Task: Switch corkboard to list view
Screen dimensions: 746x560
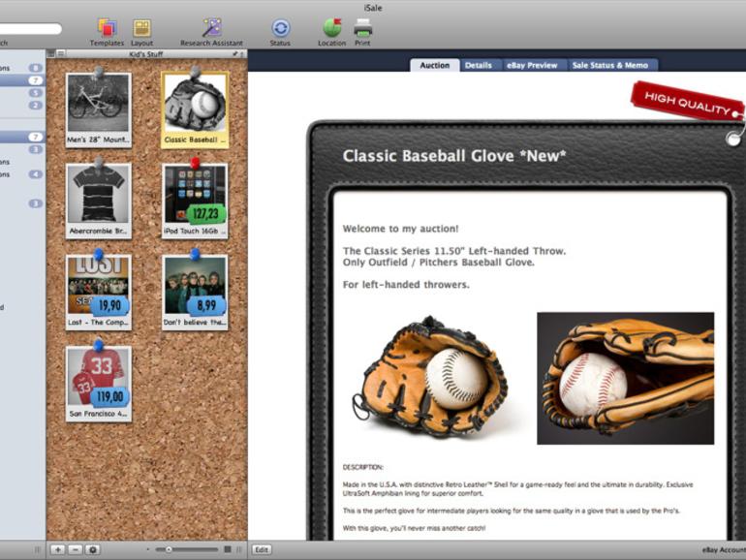Action: pyautogui.click(x=60, y=53)
